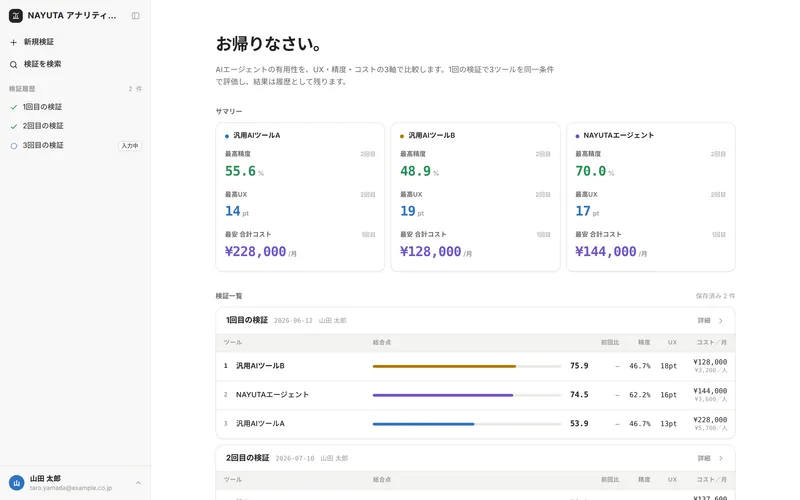Image resolution: width=800 pixels, height=500 pixels.
Task: Click the 入力中 status badge
Action: point(130,145)
